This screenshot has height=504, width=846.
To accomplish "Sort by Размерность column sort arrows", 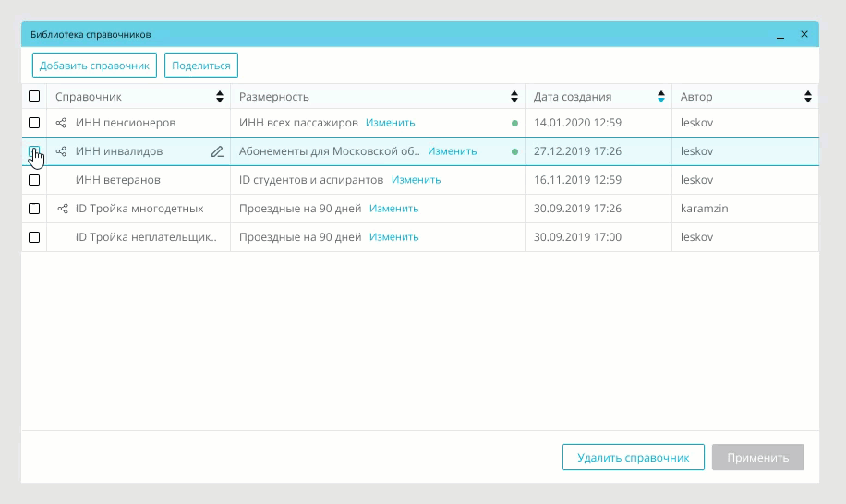I will click(x=514, y=97).
